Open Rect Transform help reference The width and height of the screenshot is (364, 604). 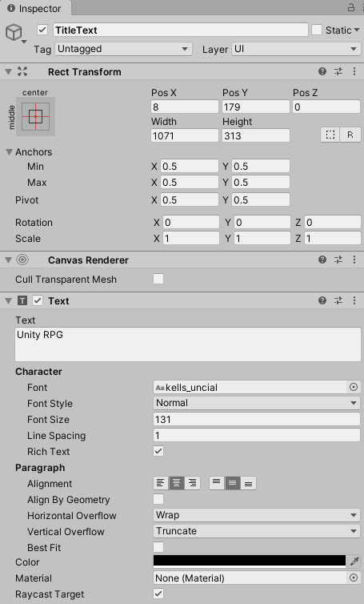click(x=322, y=71)
